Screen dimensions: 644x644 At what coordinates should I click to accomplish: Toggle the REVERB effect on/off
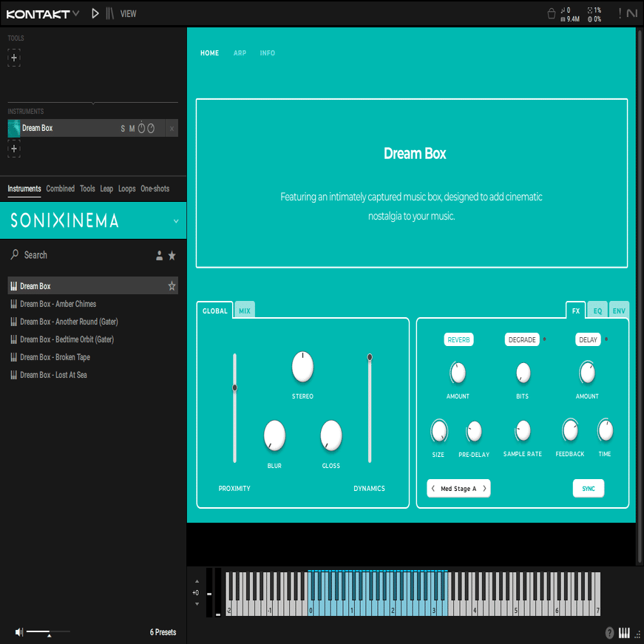458,339
